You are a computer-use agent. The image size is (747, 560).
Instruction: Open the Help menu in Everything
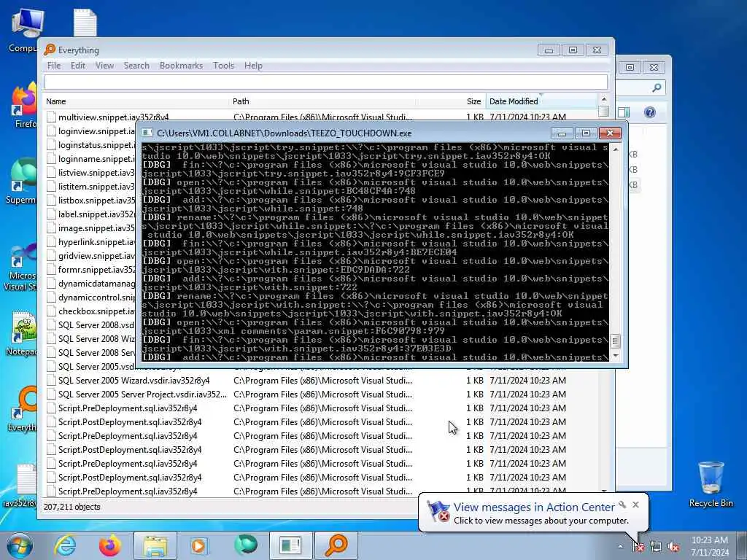click(253, 66)
